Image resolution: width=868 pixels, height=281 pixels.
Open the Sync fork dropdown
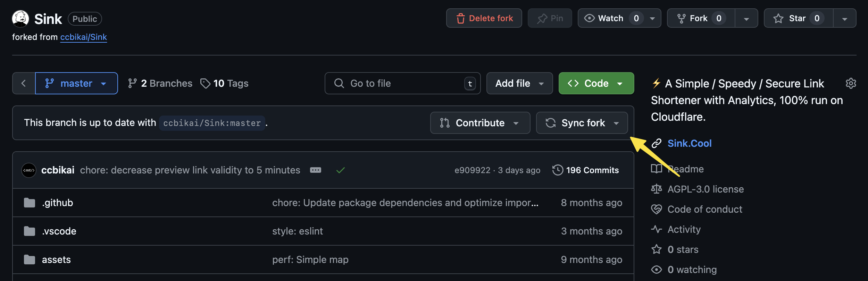582,123
